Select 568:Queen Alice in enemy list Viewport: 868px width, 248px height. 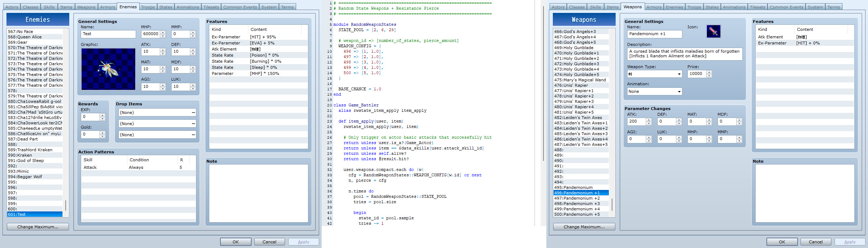tap(35, 37)
